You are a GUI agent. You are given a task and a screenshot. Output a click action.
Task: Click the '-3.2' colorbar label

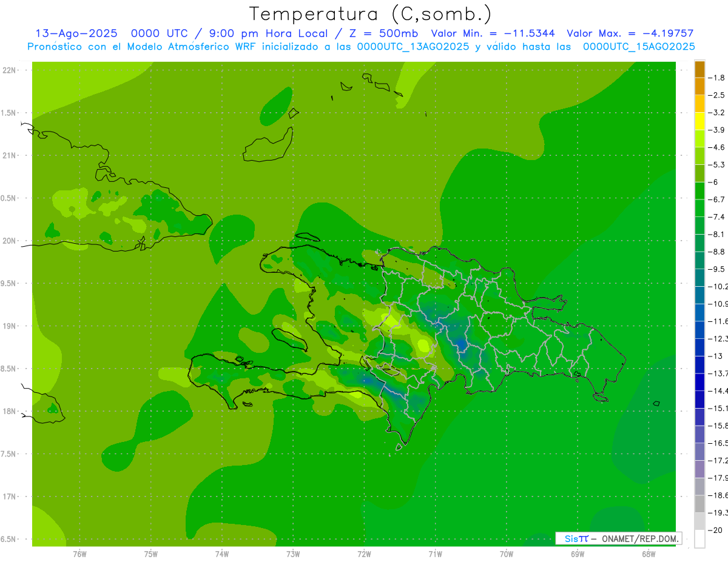coord(716,113)
